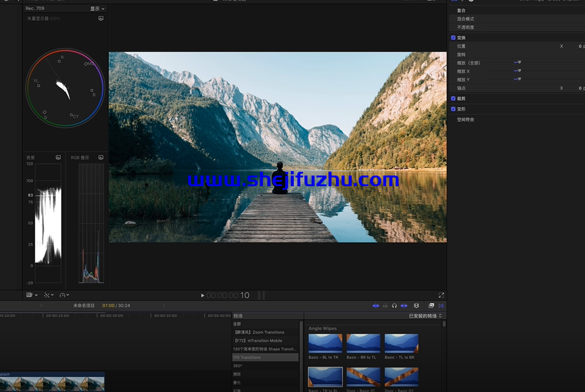Image resolution: width=585 pixels, height=392 pixels.
Task: Open the retime speed dropdown
Action: [x=64, y=295]
